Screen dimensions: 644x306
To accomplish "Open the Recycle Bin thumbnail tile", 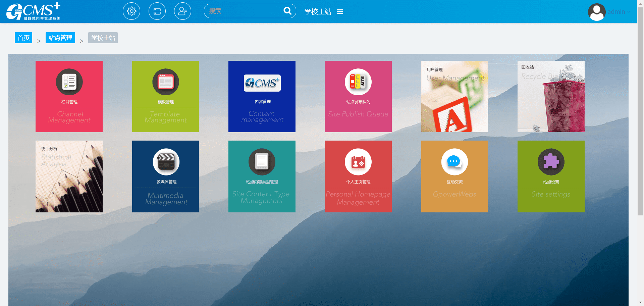I will (x=551, y=96).
